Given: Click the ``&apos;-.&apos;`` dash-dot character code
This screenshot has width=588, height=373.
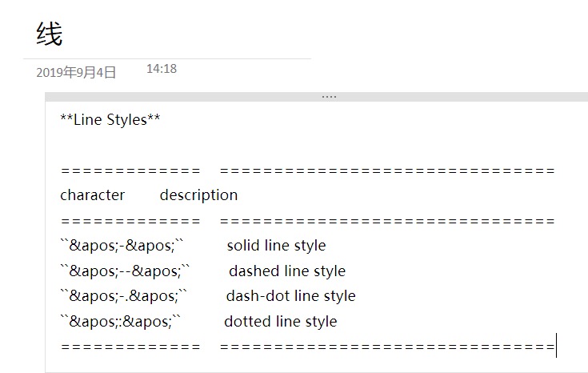Looking at the screenshot, I should point(124,296).
